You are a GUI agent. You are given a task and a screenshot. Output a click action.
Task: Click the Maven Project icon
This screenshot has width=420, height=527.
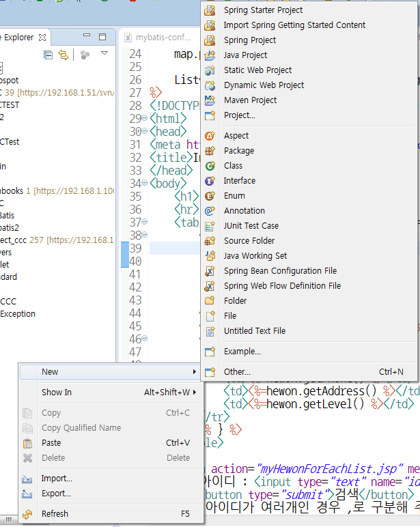[210, 100]
